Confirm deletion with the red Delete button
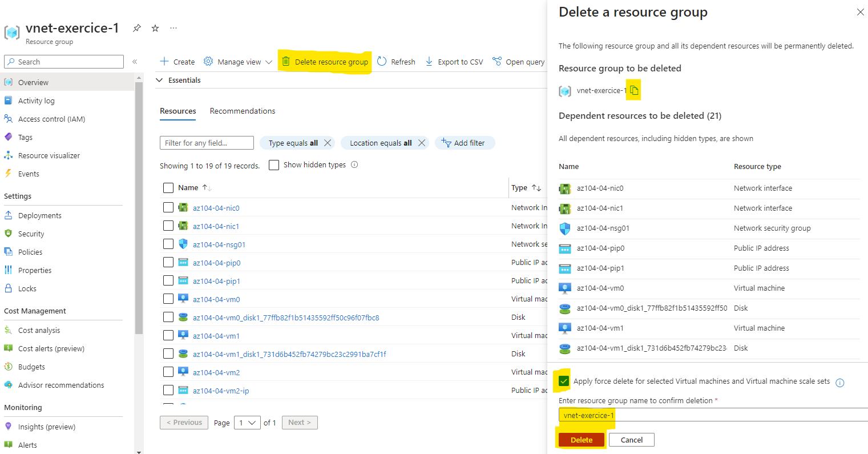868x454 pixels. pyautogui.click(x=582, y=440)
